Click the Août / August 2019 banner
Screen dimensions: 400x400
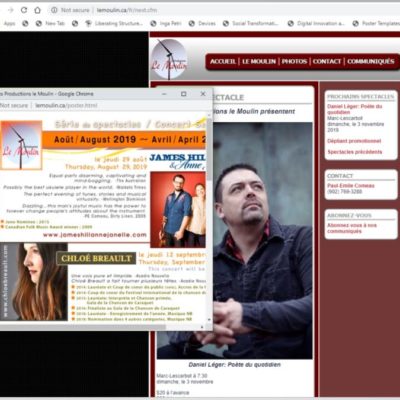[124, 139]
